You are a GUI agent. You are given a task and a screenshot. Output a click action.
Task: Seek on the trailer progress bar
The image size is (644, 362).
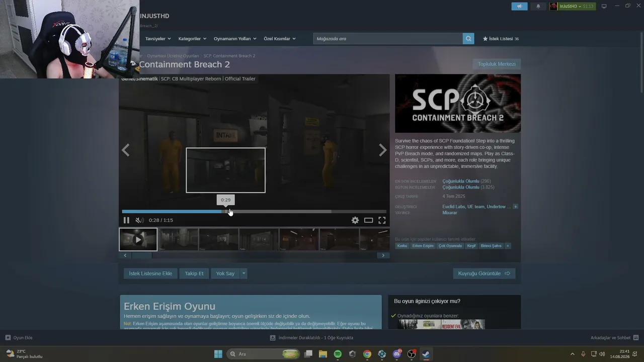coord(254,212)
